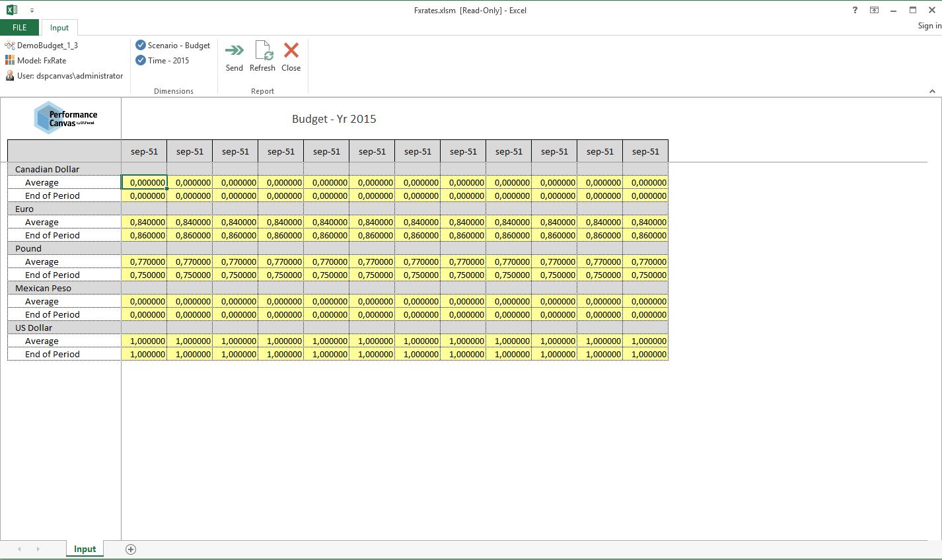Switch to the Input ribbon tab

pos(59,27)
